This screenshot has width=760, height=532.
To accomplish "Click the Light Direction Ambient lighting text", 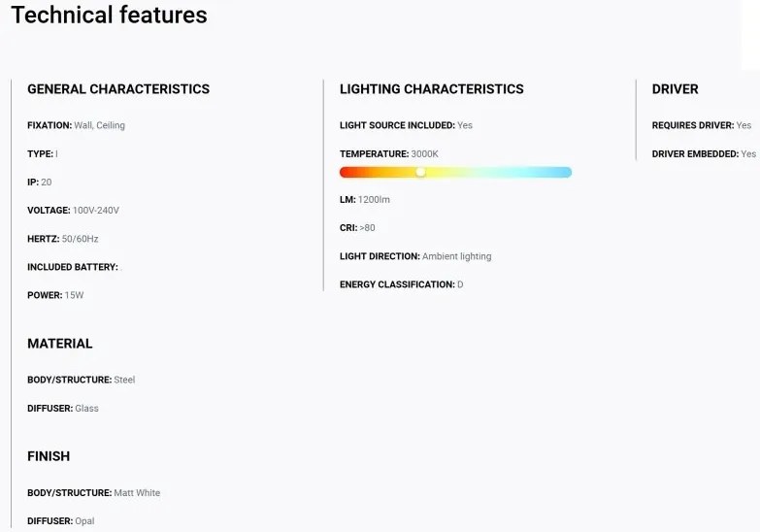I will click(x=456, y=256).
